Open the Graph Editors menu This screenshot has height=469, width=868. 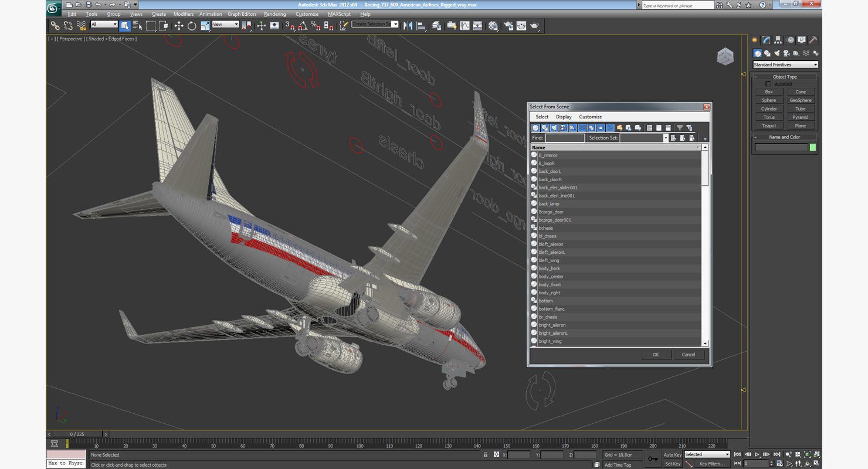(242, 14)
